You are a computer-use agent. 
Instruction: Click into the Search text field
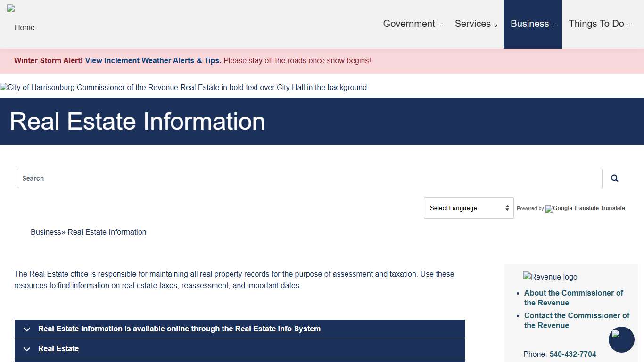point(309,179)
